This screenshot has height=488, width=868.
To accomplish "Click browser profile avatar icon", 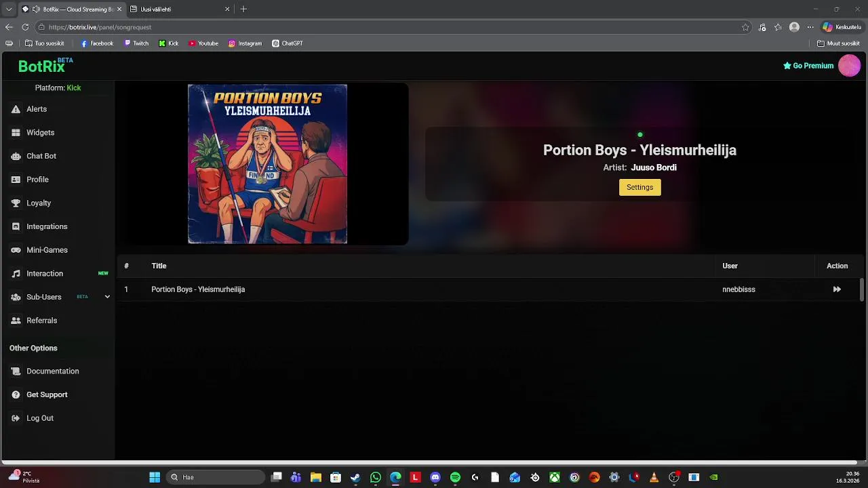I will pyautogui.click(x=794, y=27).
